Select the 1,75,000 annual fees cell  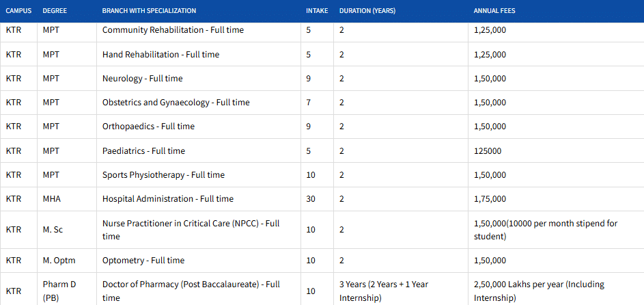pyautogui.click(x=490, y=199)
